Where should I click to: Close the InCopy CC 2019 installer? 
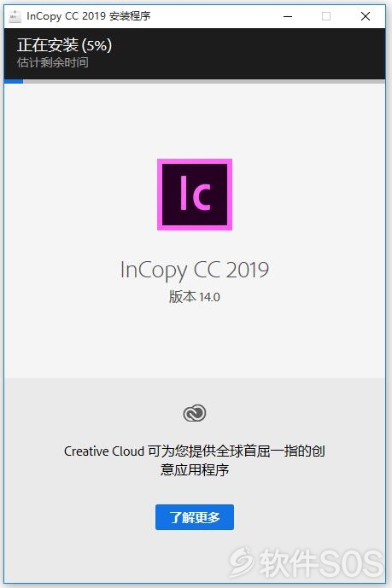tap(366, 16)
